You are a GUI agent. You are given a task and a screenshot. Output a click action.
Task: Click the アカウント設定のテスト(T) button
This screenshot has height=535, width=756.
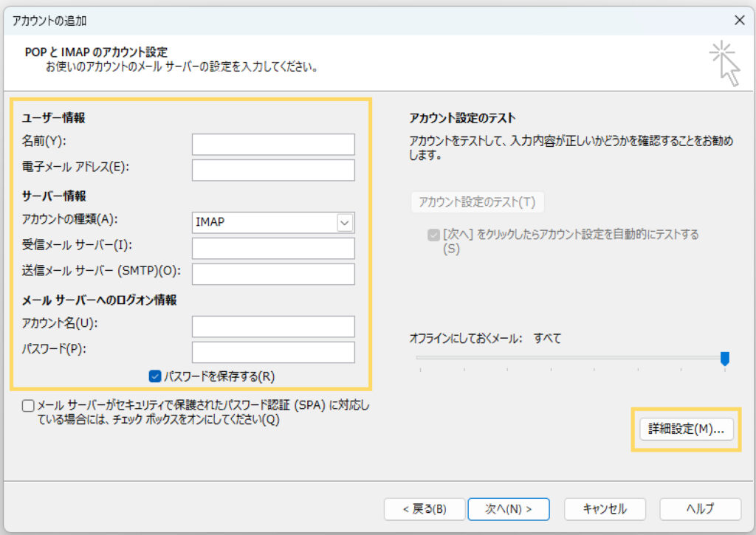477,201
